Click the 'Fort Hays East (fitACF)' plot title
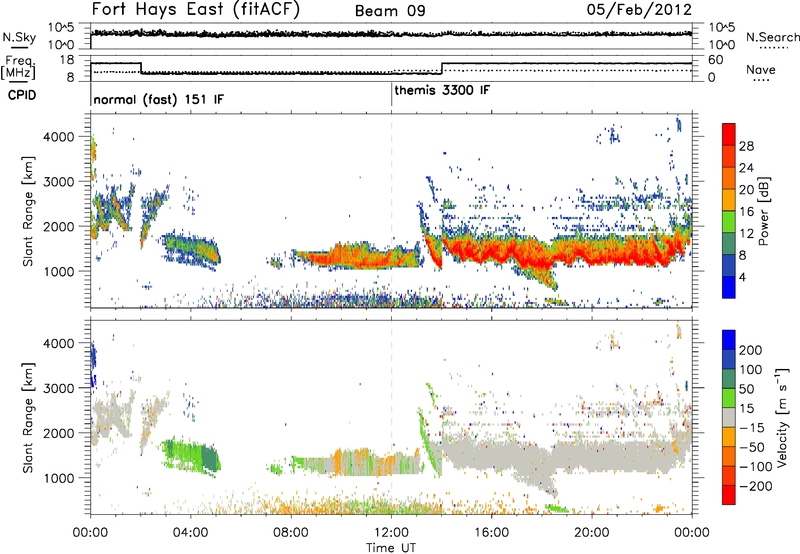 (x=196, y=9)
